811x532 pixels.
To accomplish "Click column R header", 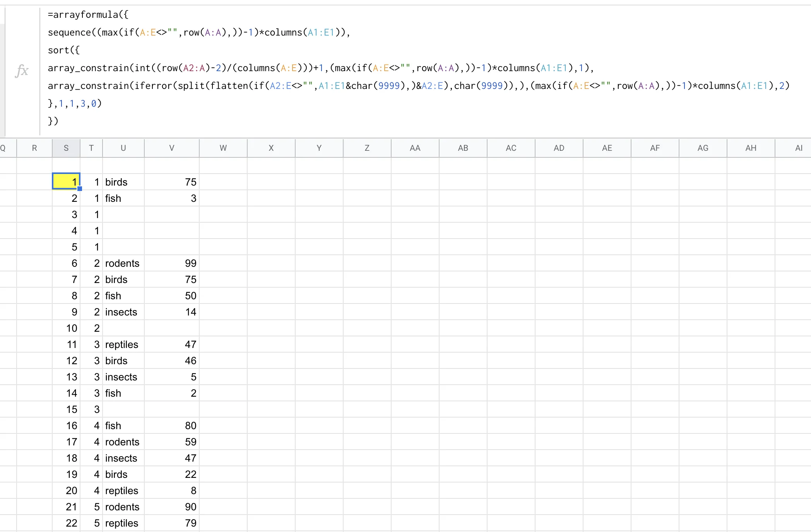I will click(x=34, y=148).
